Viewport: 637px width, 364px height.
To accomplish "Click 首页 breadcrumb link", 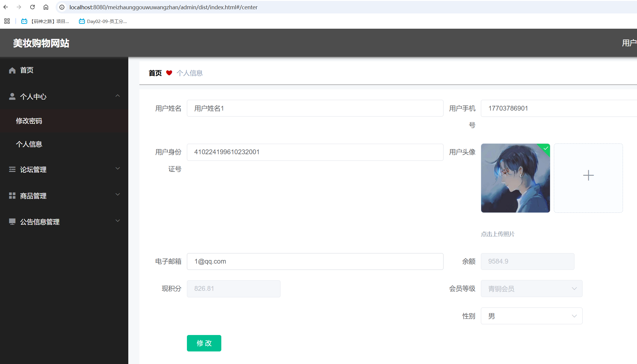I will click(155, 73).
